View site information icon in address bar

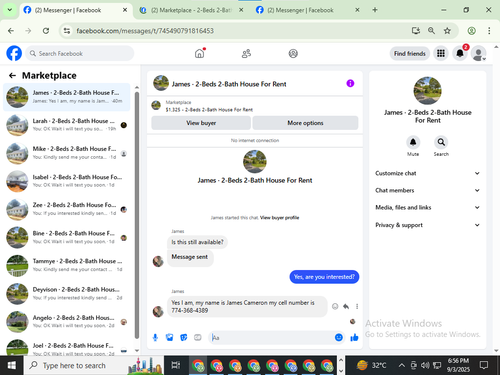[x=67, y=31]
